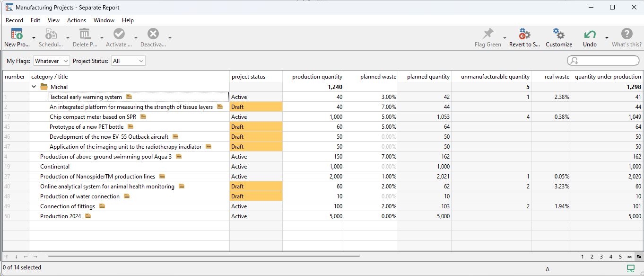644x276 pixels.
Task: Click the Undo arrow icon
Action: 590,34
